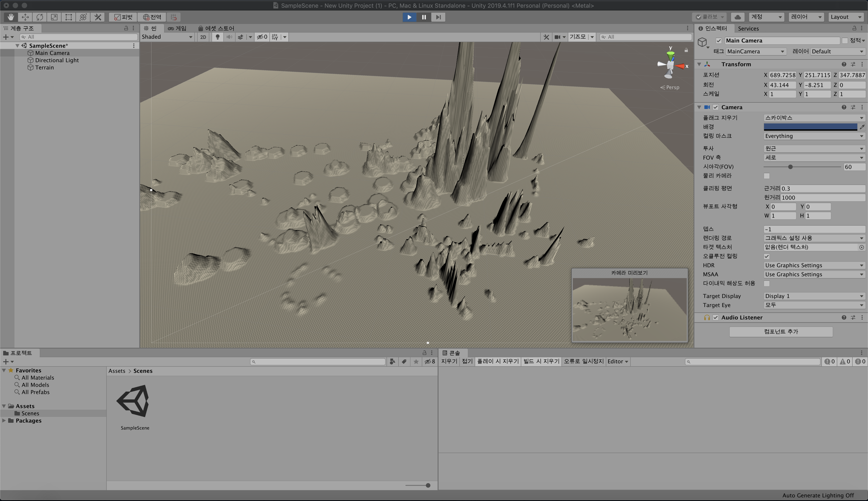868x501 pixels.
Task: Toggle scene lighting bulb icon
Action: point(217,37)
